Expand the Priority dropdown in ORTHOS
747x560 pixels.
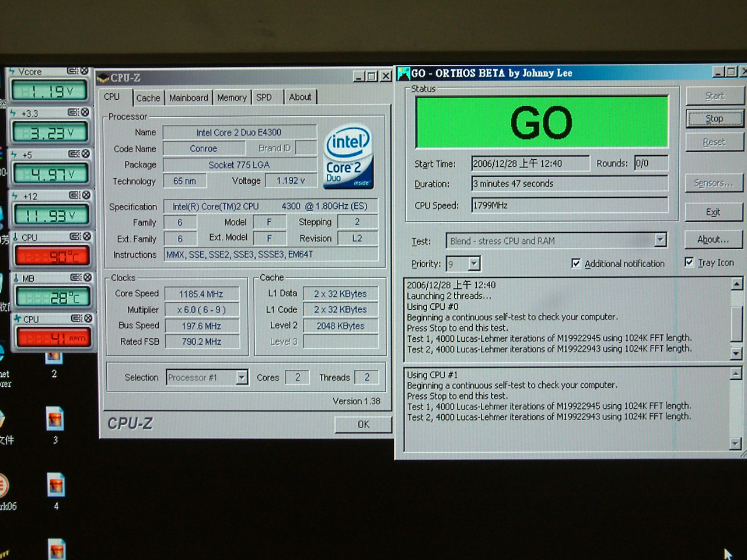tap(474, 264)
